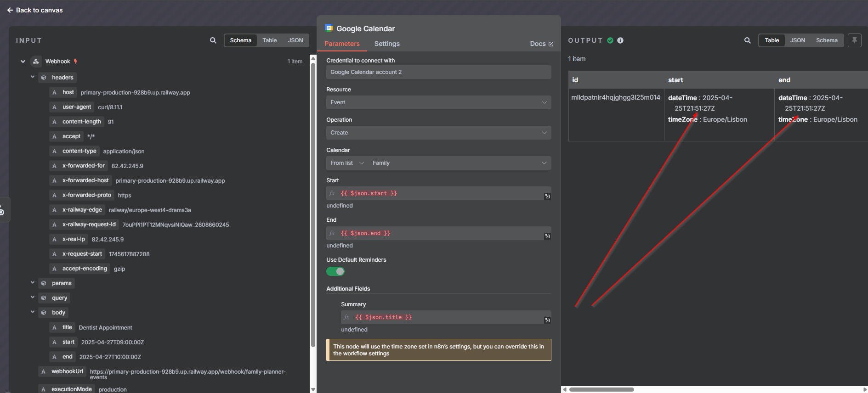This screenshot has height=393, width=868.
Task: Click the query object icon
Action: (44, 298)
